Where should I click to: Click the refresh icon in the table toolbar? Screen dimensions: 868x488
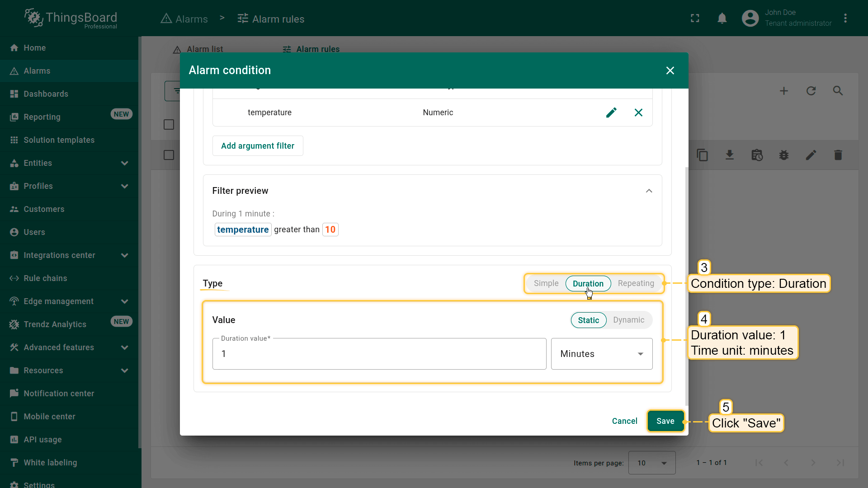coord(811,91)
